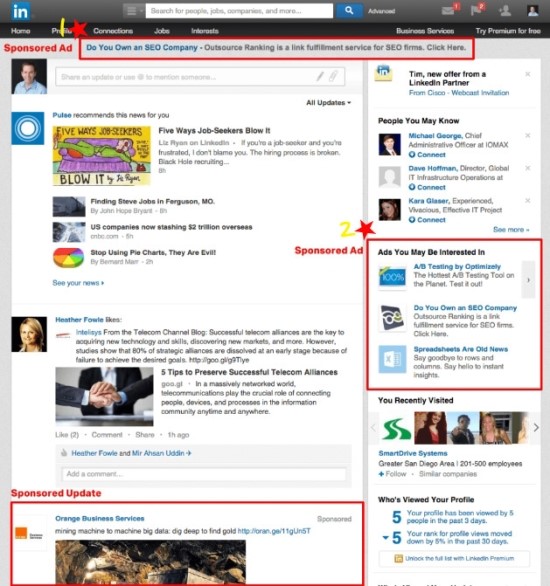Open Heather Fowle's profile photo
The height and width of the screenshot is (586, 550).
(29, 334)
